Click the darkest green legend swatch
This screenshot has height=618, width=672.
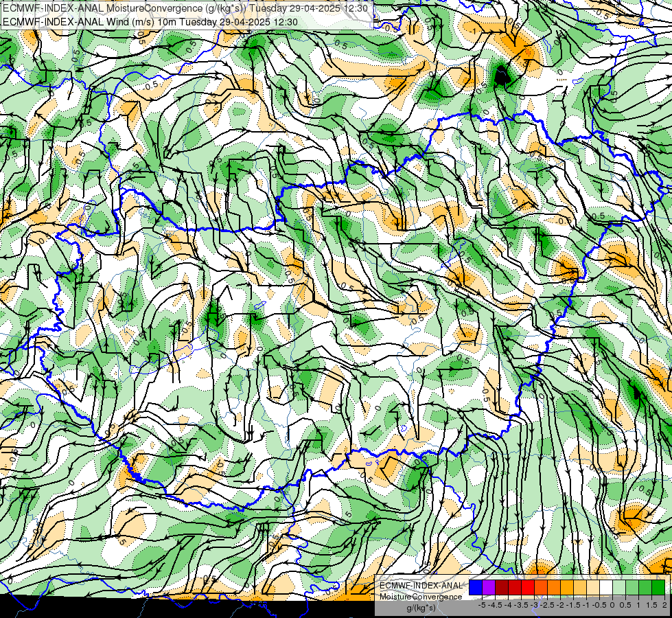click(x=658, y=587)
